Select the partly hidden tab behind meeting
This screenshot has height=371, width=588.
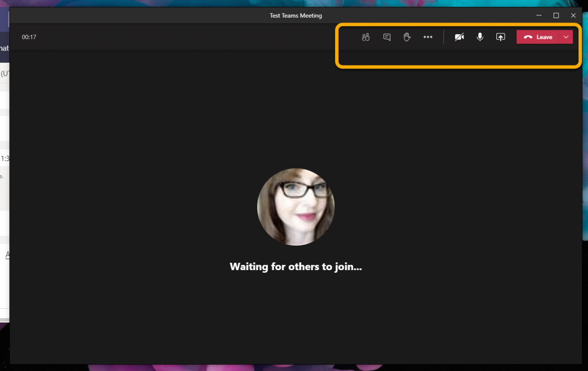click(x=4, y=48)
